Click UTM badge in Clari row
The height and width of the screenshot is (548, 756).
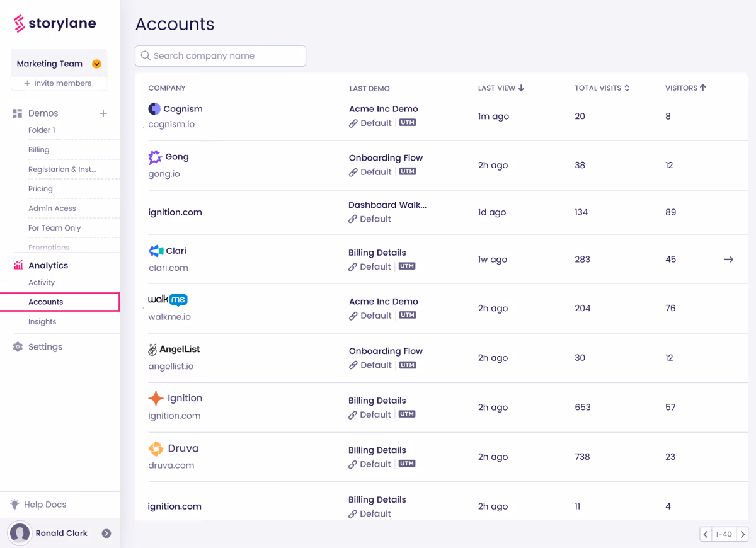[407, 266]
